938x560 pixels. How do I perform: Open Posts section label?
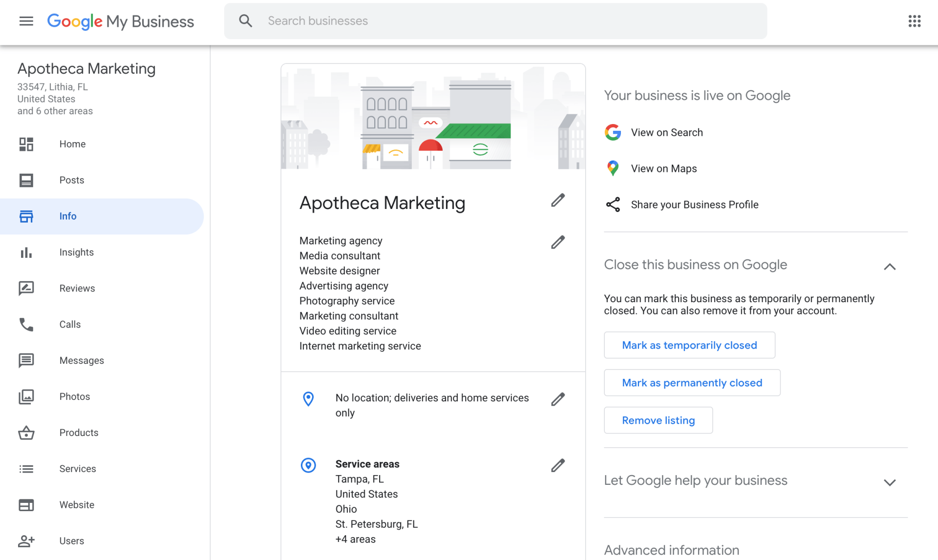click(72, 180)
